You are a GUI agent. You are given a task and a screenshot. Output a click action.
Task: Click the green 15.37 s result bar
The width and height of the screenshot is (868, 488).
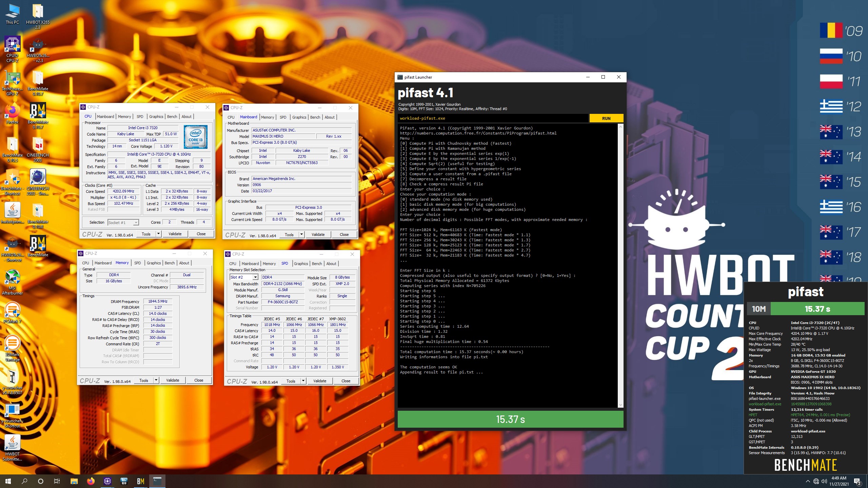click(510, 419)
